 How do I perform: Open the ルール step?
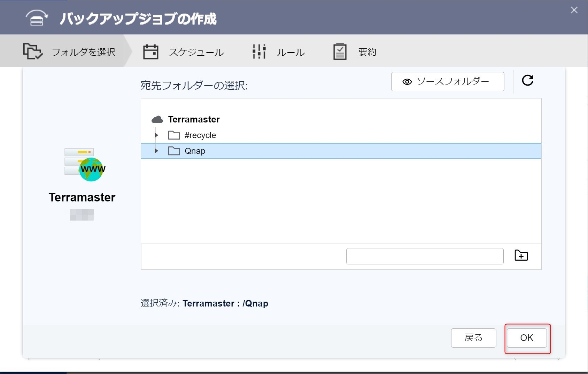click(291, 52)
